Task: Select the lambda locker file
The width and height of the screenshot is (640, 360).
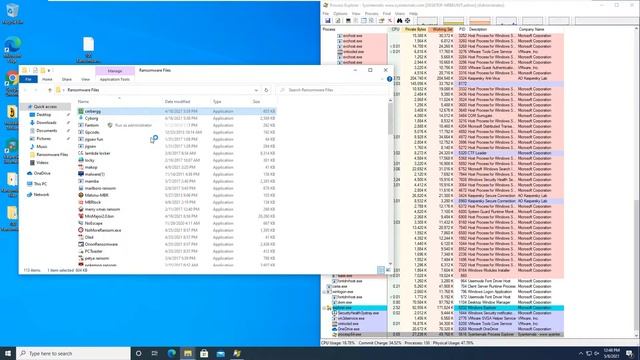Action: pyautogui.click(x=97, y=153)
